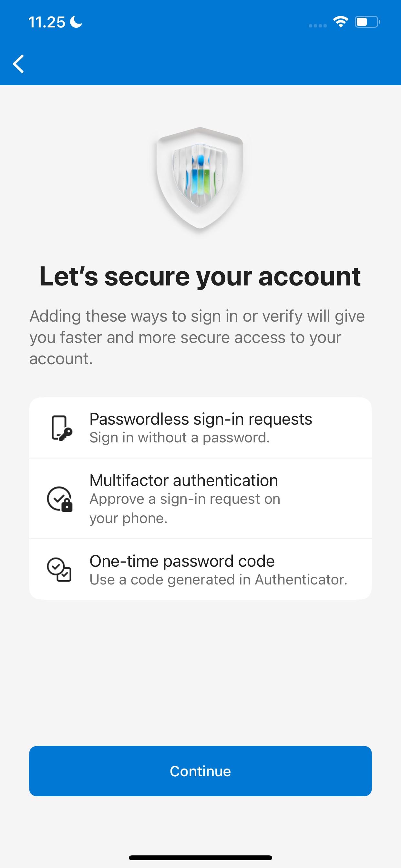Click the Wi-Fi status icon

point(340,22)
